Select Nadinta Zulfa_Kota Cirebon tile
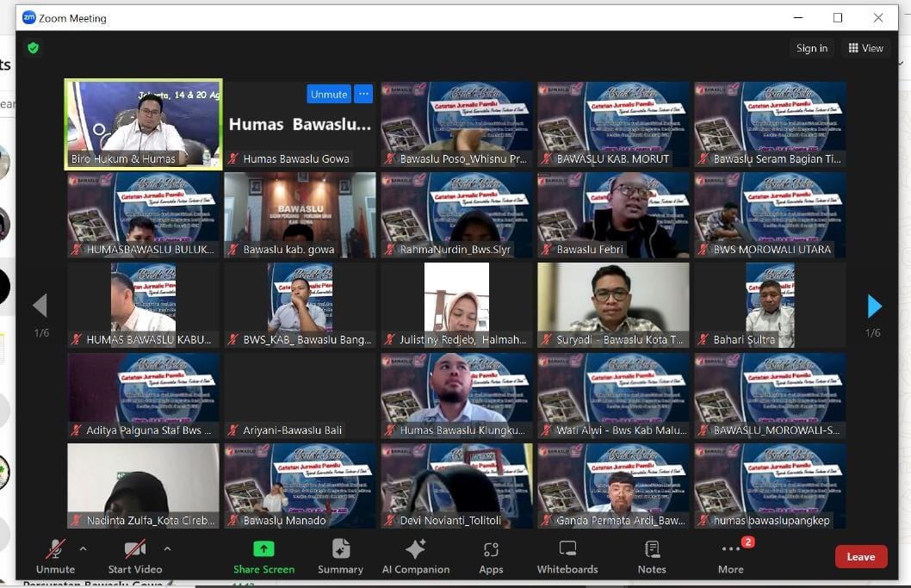 (144, 486)
